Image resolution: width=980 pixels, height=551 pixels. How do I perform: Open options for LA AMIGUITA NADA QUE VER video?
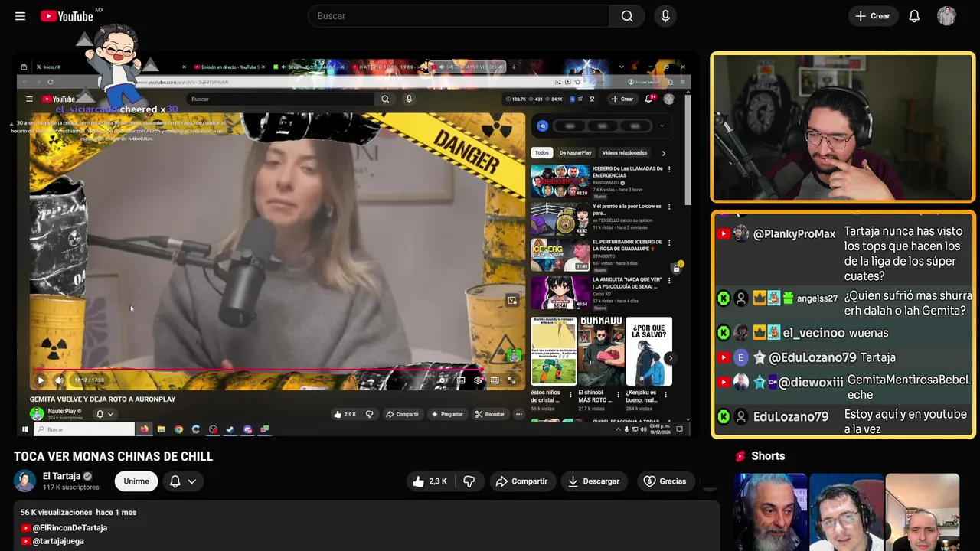[669, 281]
